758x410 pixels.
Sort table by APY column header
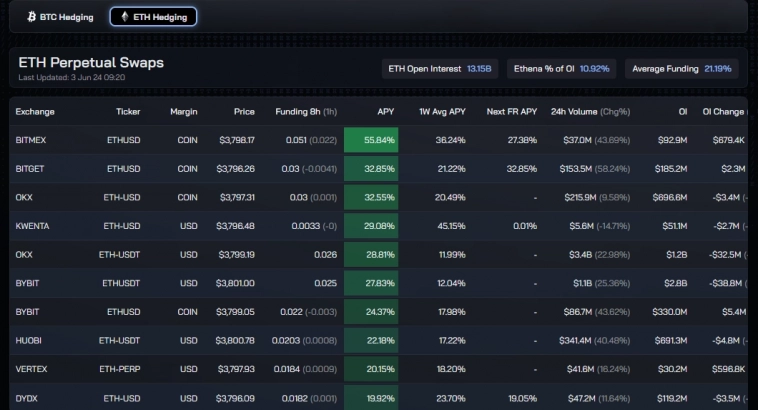tap(385, 112)
